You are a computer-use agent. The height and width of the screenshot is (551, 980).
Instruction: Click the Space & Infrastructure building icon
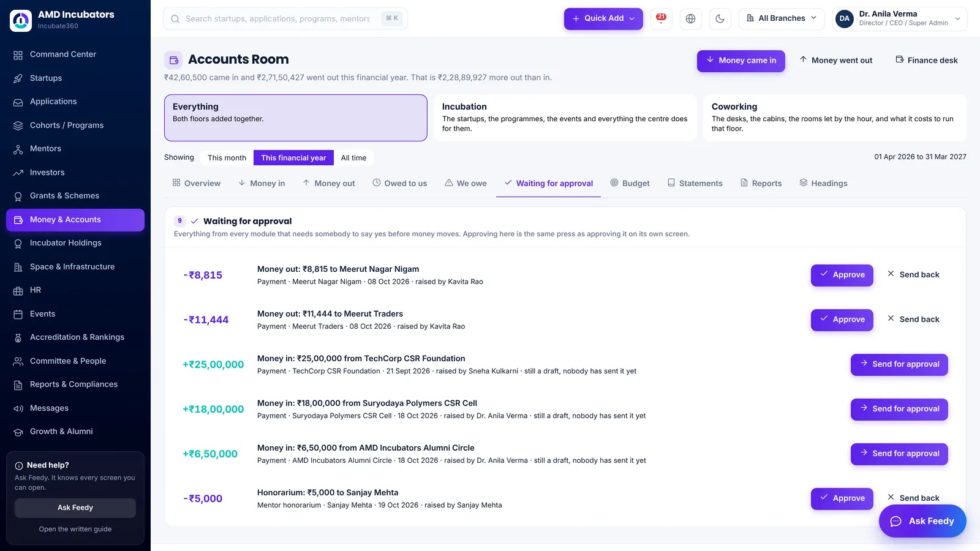[18, 267]
